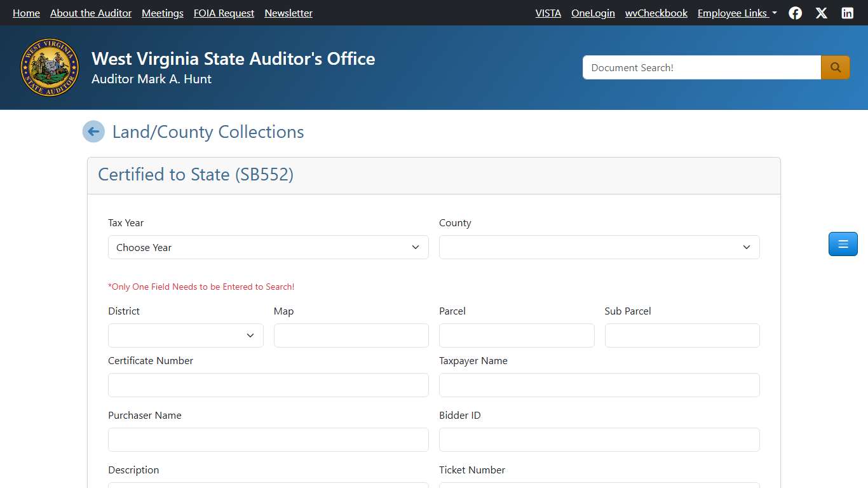Open the VISTA link
The width and height of the screenshot is (868, 488).
point(548,13)
